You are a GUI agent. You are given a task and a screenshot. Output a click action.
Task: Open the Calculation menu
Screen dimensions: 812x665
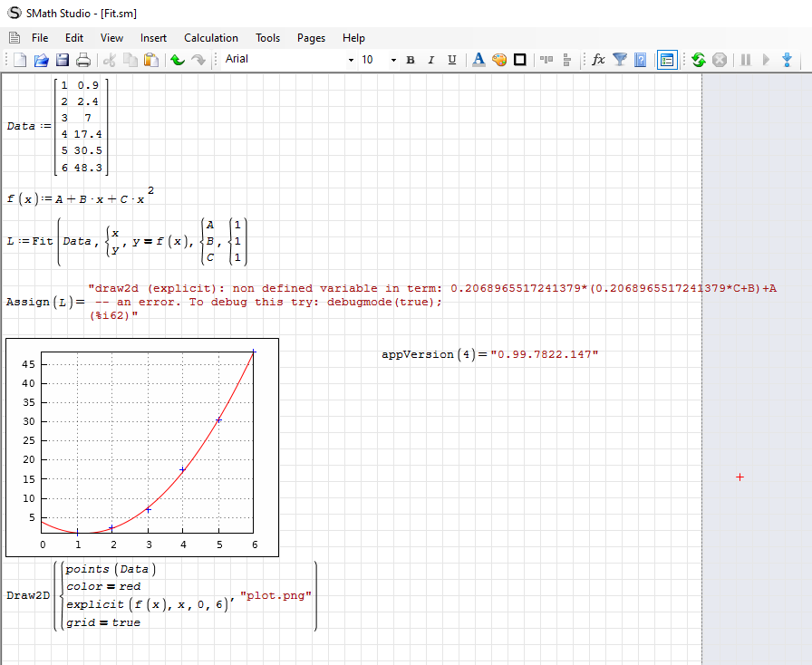coord(211,38)
